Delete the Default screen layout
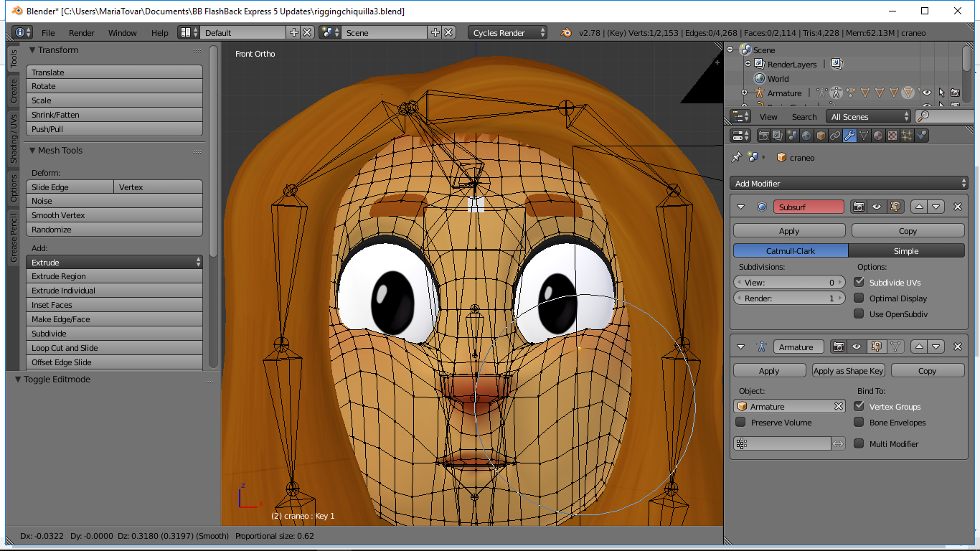 307,32
